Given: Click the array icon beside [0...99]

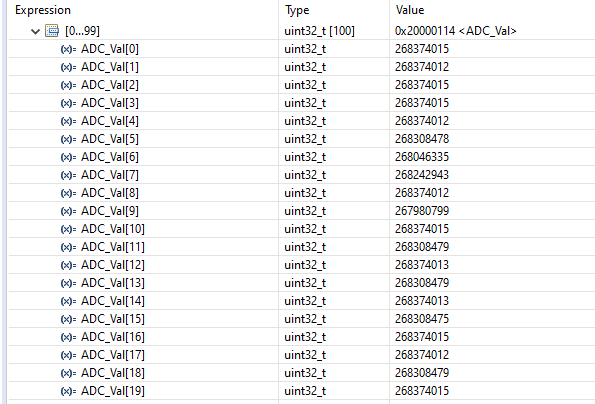Looking at the screenshot, I should tap(52, 31).
